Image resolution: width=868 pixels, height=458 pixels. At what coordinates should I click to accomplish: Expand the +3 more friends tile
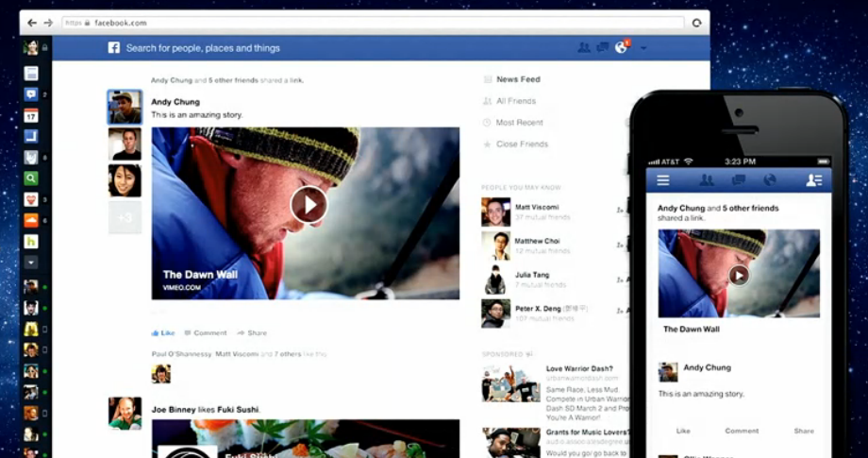[x=125, y=217]
